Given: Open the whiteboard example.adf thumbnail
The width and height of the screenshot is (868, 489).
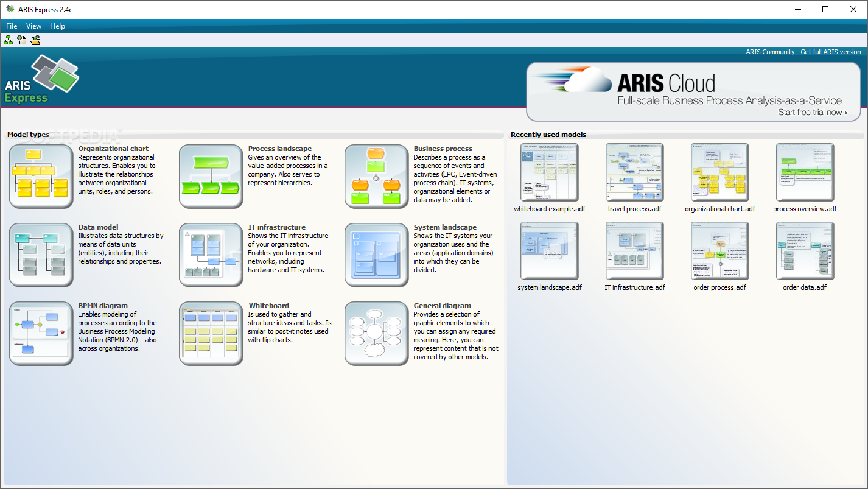Looking at the screenshot, I should coord(550,172).
